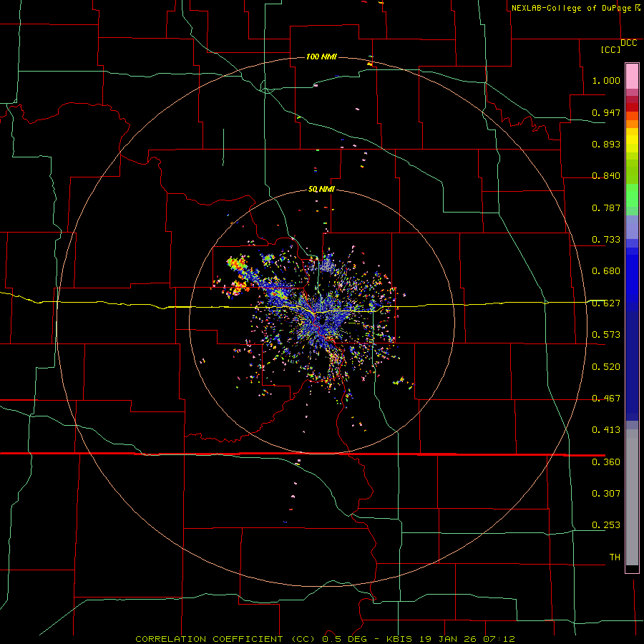Screen dimensions: 644x644
Task: Click the NEXLAB-College of DuPage label
Action: tap(571, 8)
